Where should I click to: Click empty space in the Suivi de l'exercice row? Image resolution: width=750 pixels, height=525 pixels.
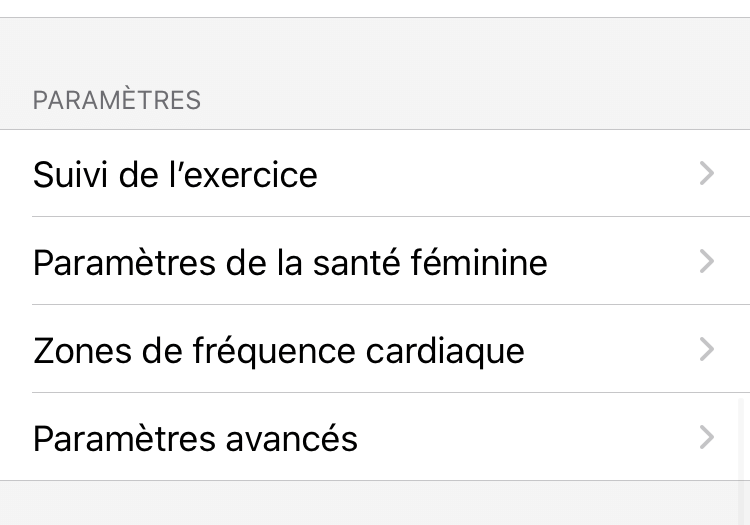pyautogui.click(x=500, y=175)
